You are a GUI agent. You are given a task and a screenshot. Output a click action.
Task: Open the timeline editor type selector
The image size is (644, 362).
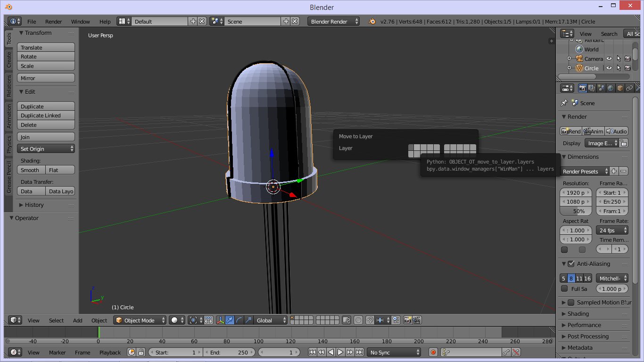(x=15, y=352)
